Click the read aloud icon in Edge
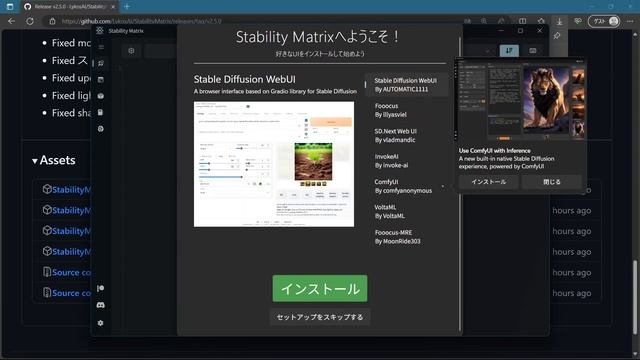 click(x=501, y=21)
